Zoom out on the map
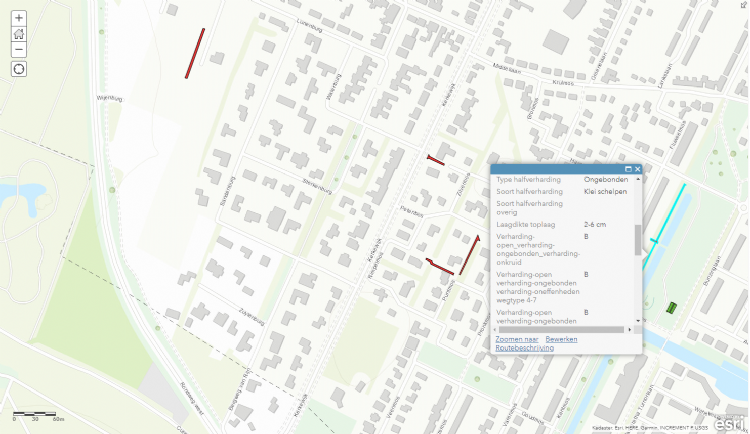The width and height of the screenshot is (750, 434). click(x=19, y=49)
